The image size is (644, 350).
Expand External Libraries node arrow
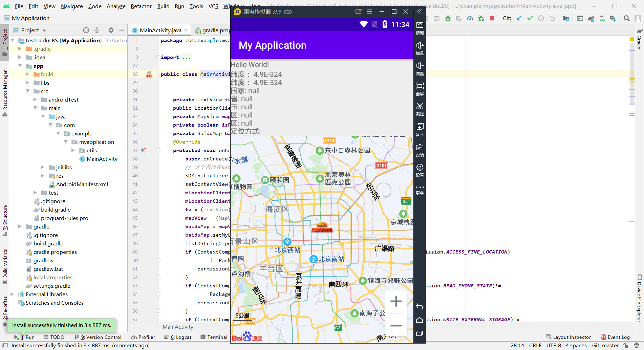tap(13, 294)
